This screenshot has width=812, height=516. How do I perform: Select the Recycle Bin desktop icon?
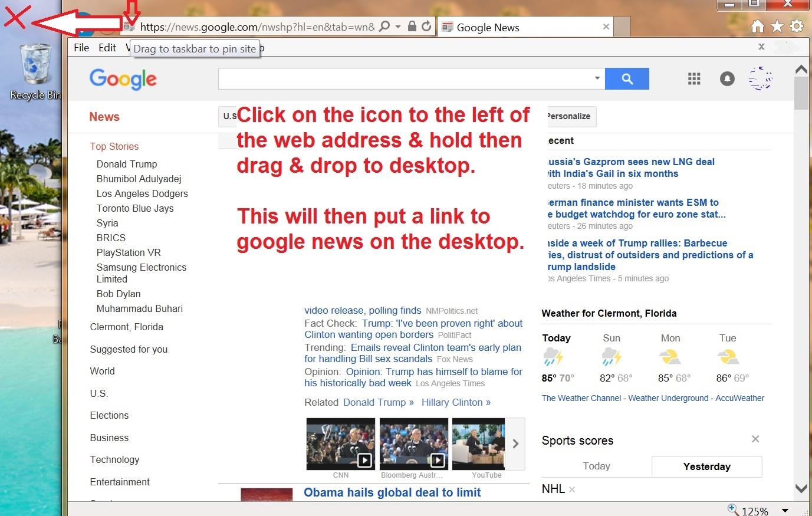(x=35, y=72)
